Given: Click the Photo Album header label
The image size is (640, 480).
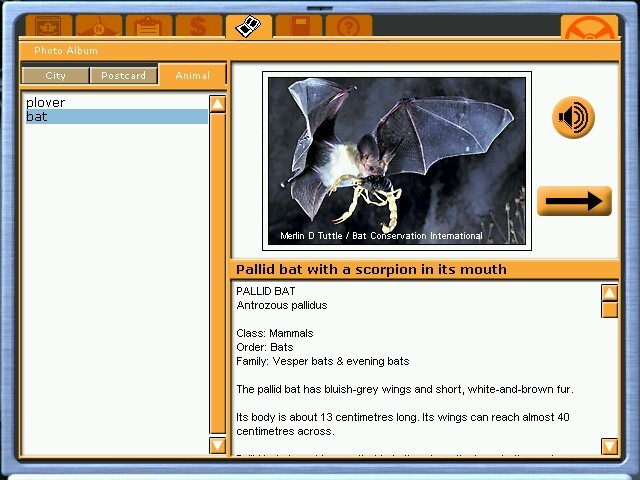Looking at the screenshot, I should pyautogui.click(x=66, y=51).
